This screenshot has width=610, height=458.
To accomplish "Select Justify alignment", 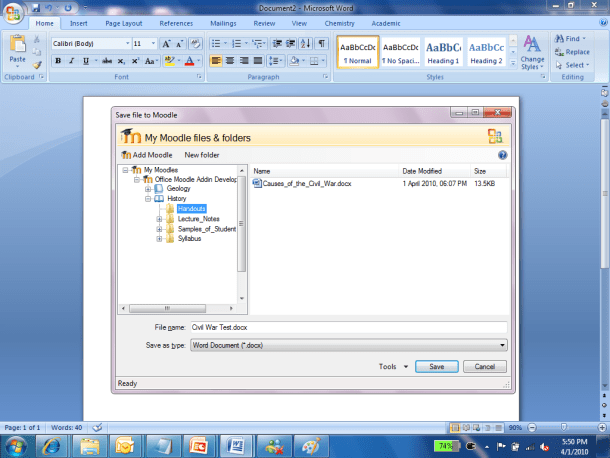I will [258, 61].
